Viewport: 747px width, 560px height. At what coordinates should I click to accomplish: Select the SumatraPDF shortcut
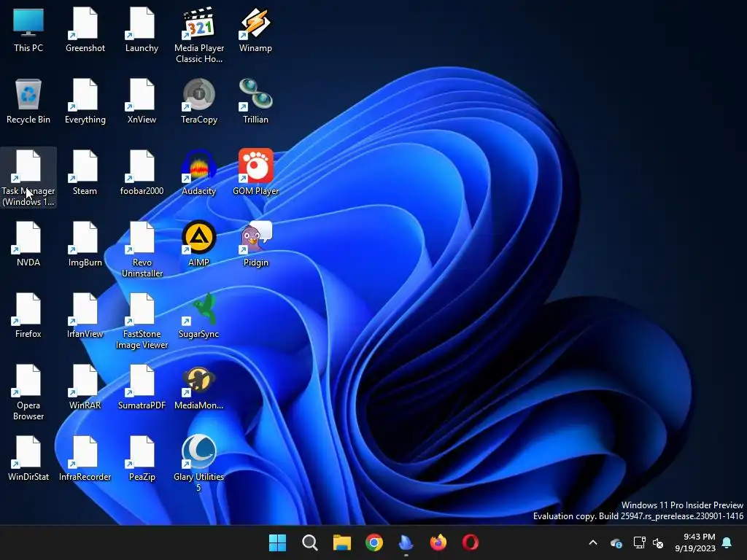coord(142,386)
